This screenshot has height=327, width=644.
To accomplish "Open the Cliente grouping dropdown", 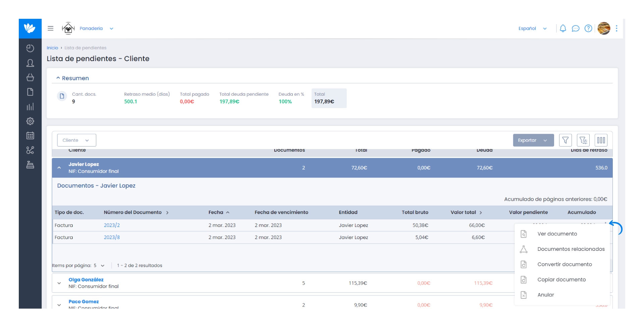I will [x=77, y=140].
